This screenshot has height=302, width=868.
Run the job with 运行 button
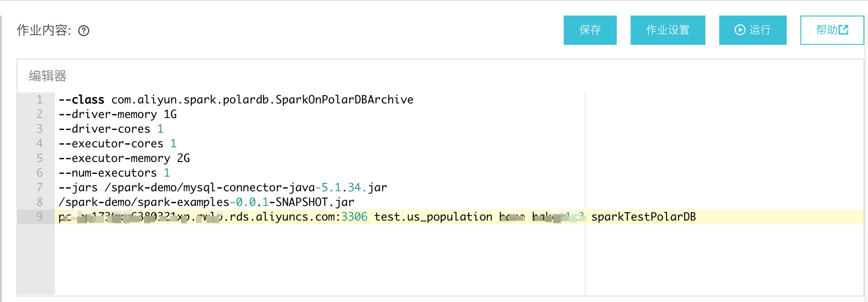click(752, 30)
